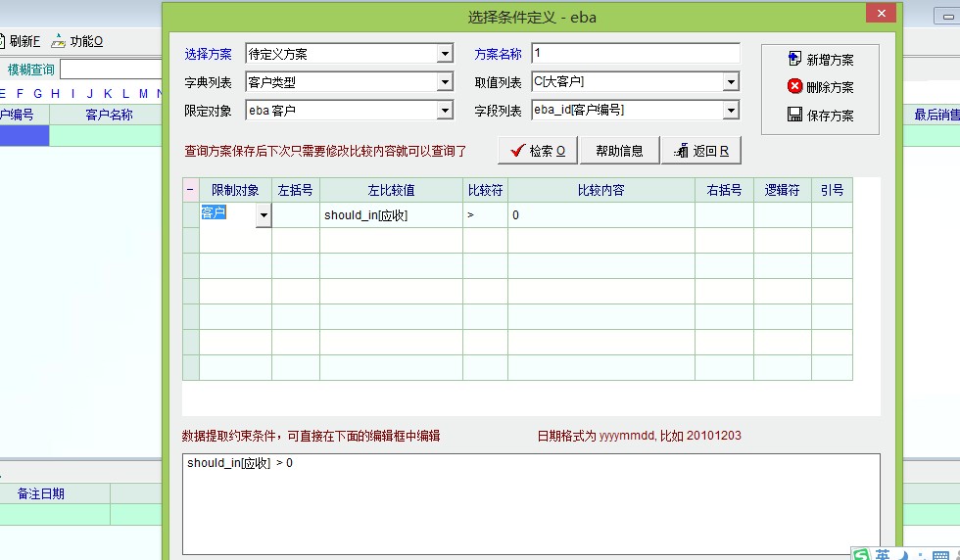Click the red 删除方案 delete icon
960x560 pixels.
coord(794,87)
